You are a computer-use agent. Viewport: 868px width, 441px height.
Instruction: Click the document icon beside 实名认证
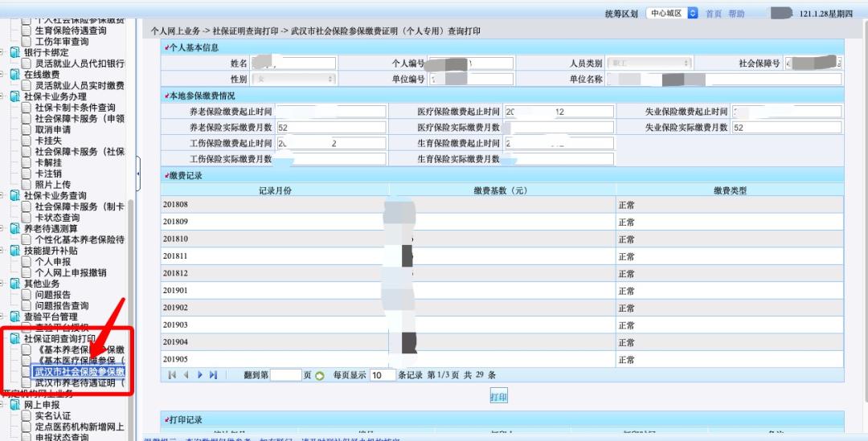(27, 415)
